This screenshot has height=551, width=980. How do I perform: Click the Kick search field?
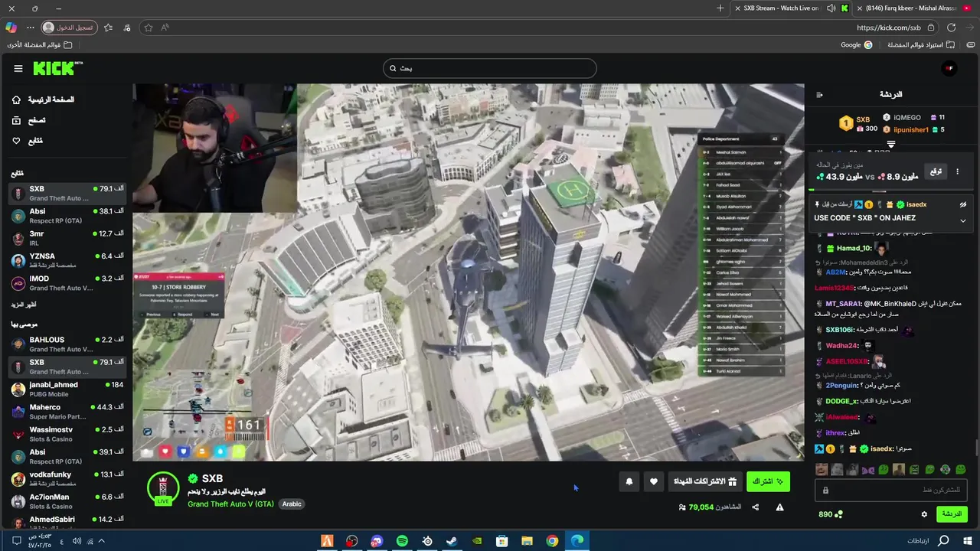[x=490, y=68]
